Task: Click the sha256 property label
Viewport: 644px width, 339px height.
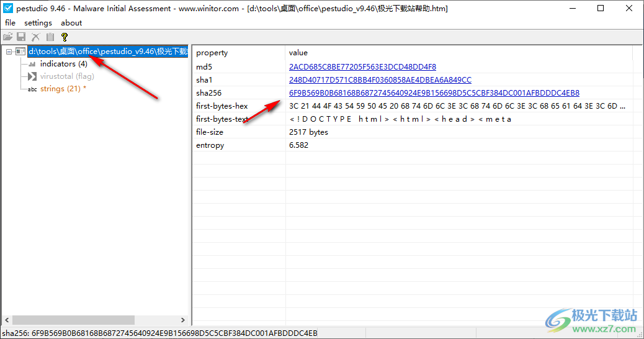Action: tap(208, 93)
